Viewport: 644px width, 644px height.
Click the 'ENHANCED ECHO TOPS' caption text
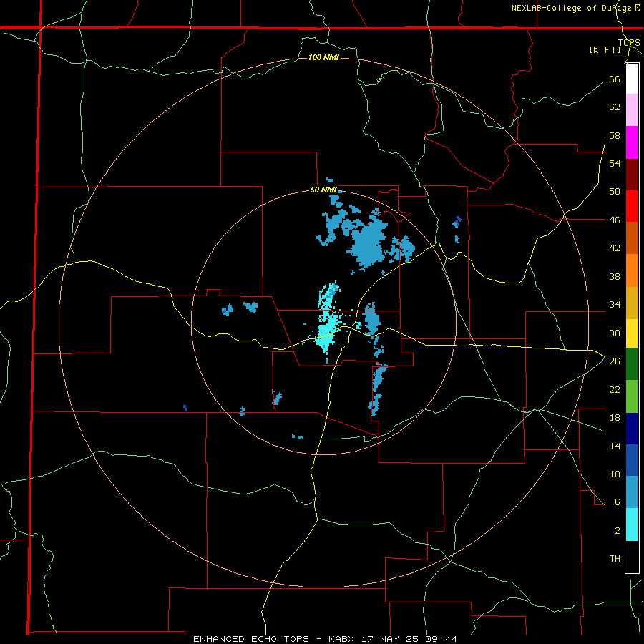pyautogui.click(x=251, y=639)
